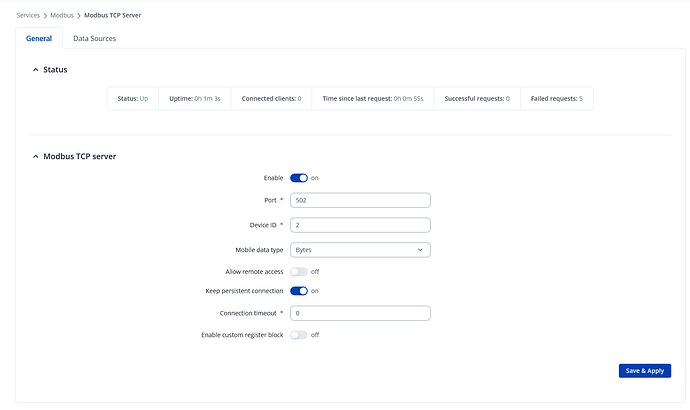The height and width of the screenshot is (410, 690).
Task: Click the Uptime status cell
Action: coord(194,99)
